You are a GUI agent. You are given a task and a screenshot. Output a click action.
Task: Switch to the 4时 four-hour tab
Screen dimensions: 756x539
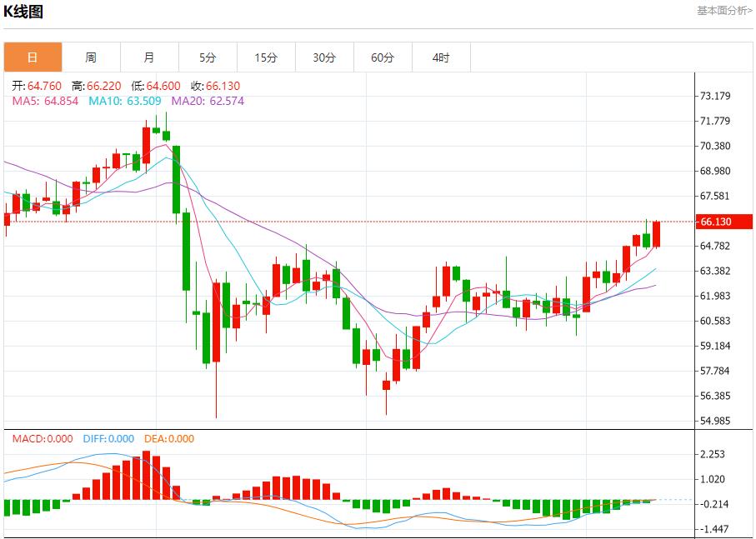pos(441,57)
